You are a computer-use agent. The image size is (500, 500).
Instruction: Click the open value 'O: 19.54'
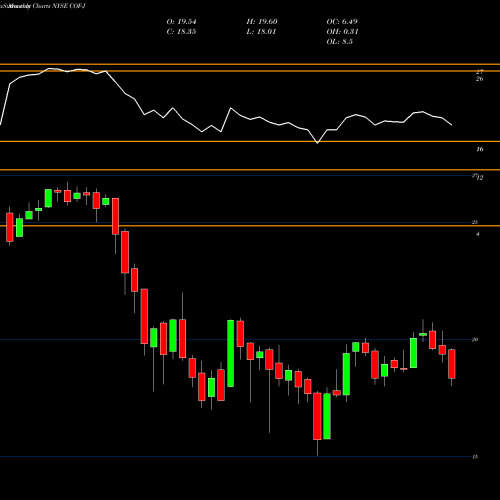(x=181, y=22)
